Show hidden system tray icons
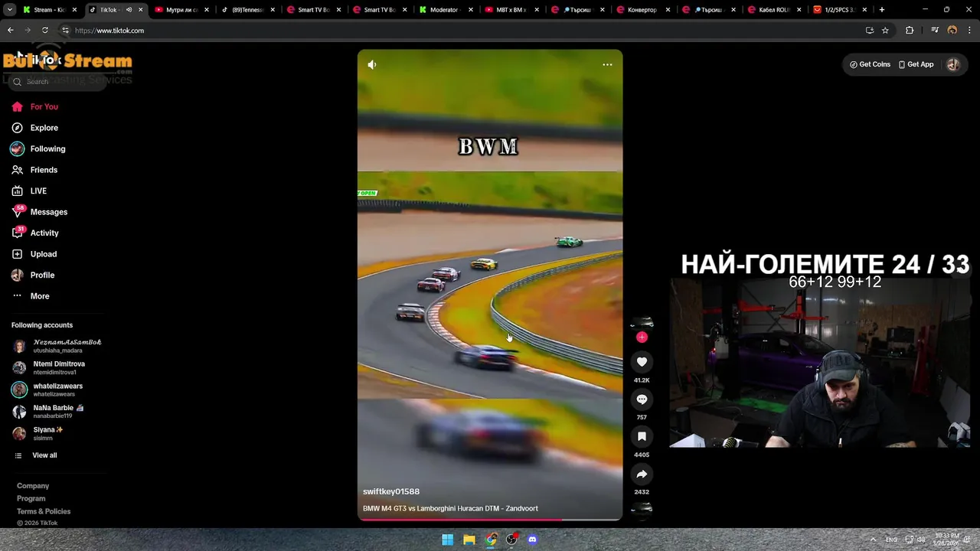This screenshot has width=980, height=551. click(873, 540)
